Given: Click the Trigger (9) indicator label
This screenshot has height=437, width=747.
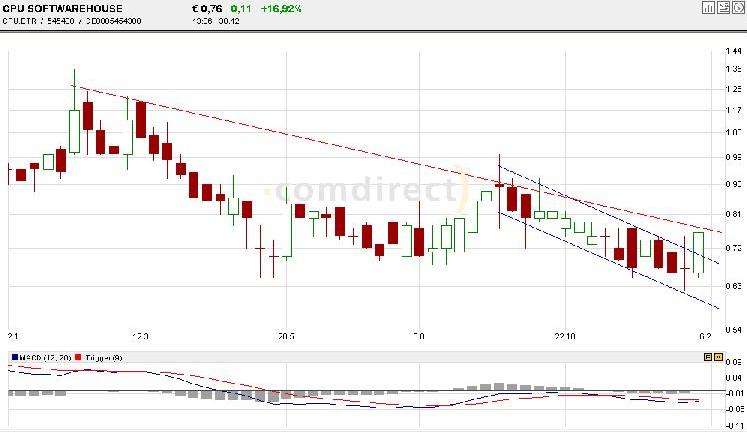Looking at the screenshot, I should (103, 357).
